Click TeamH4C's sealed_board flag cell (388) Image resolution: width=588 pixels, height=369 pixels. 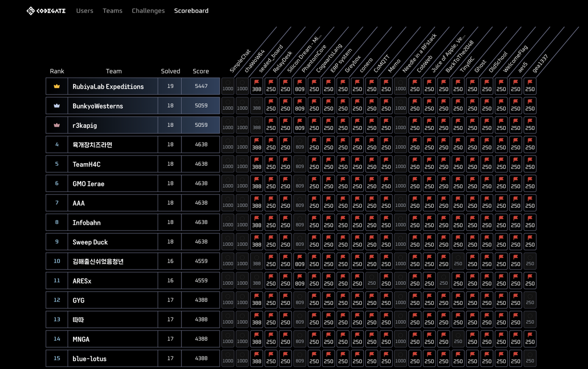click(257, 164)
